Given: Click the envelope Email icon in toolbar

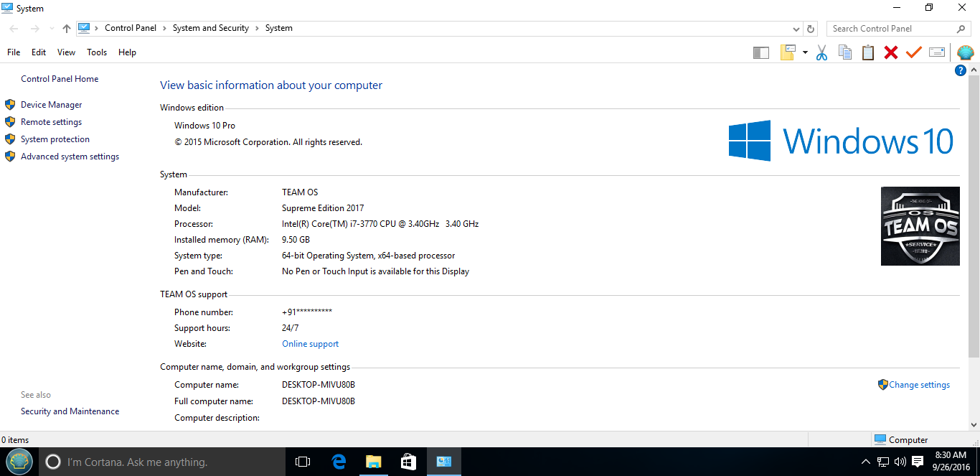Looking at the screenshot, I should 937,52.
